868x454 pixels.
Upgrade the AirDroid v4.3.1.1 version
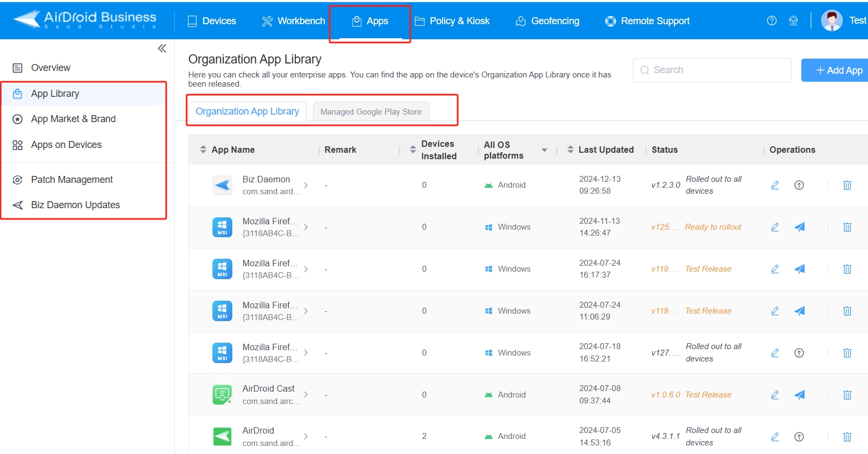(799, 437)
